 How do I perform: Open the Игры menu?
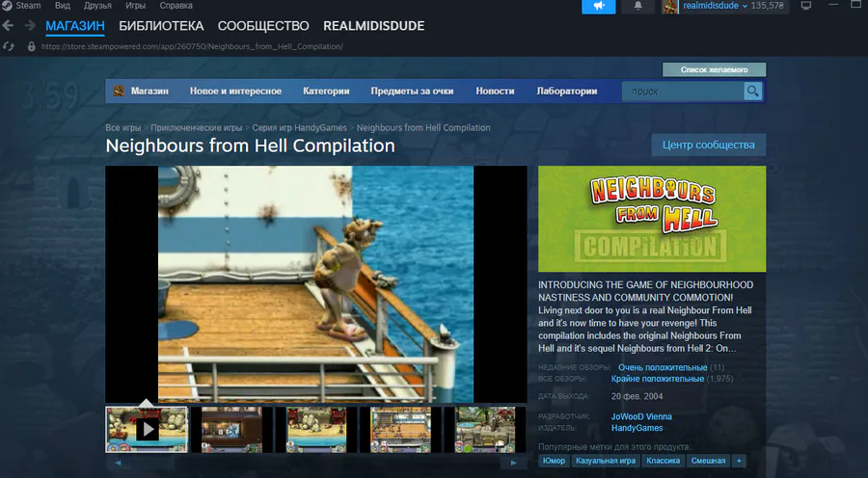pos(136,6)
